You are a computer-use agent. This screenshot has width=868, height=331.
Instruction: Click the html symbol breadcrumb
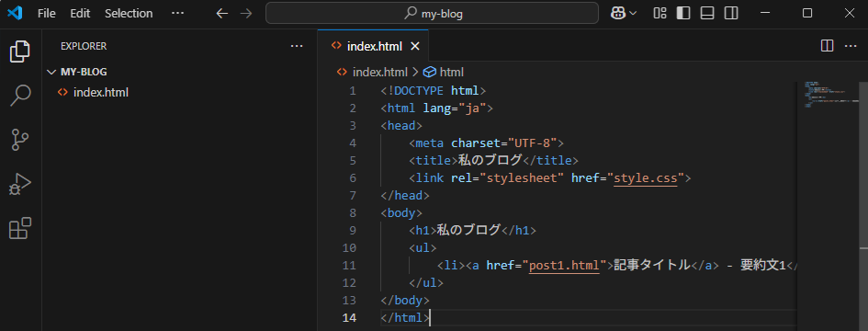(451, 72)
